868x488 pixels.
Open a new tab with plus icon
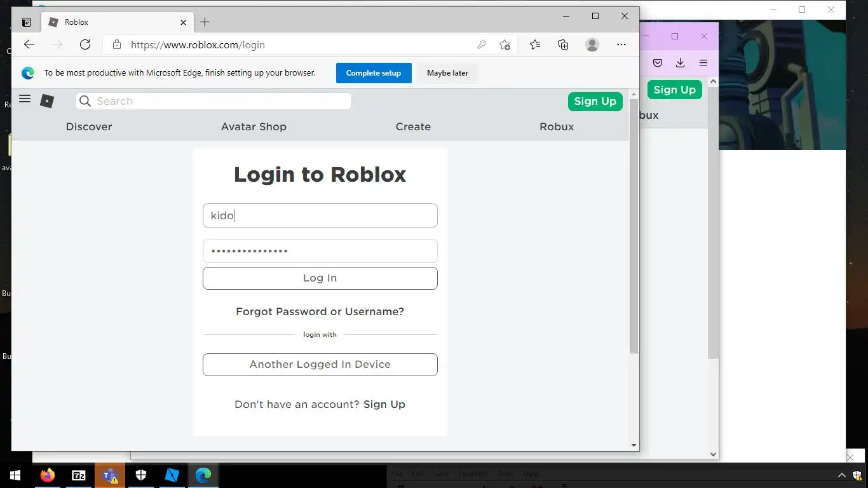[x=205, y=22]
